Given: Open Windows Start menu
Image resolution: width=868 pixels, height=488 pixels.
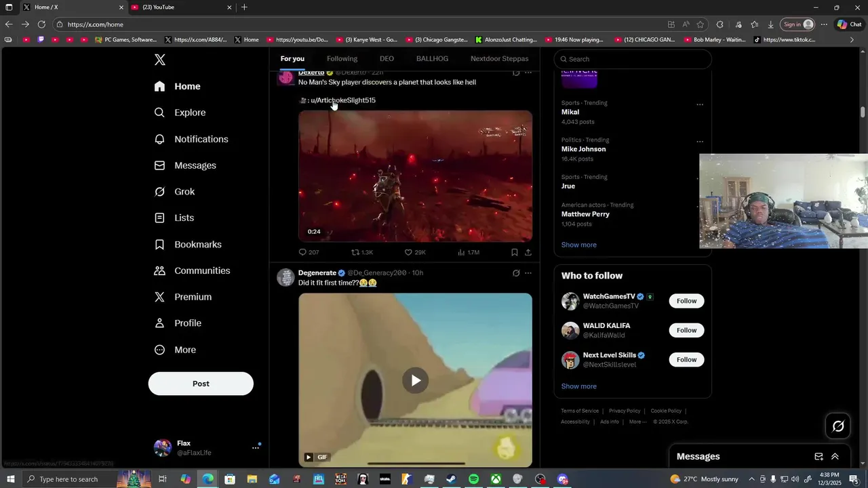Looking at the screenshot, I should (x=10, y=479).
